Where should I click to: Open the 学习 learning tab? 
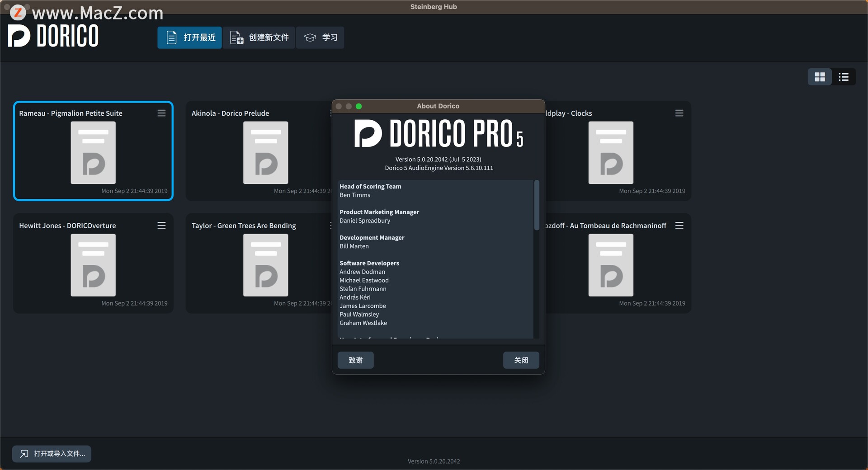pyautogui.click(x=320, y=38)
